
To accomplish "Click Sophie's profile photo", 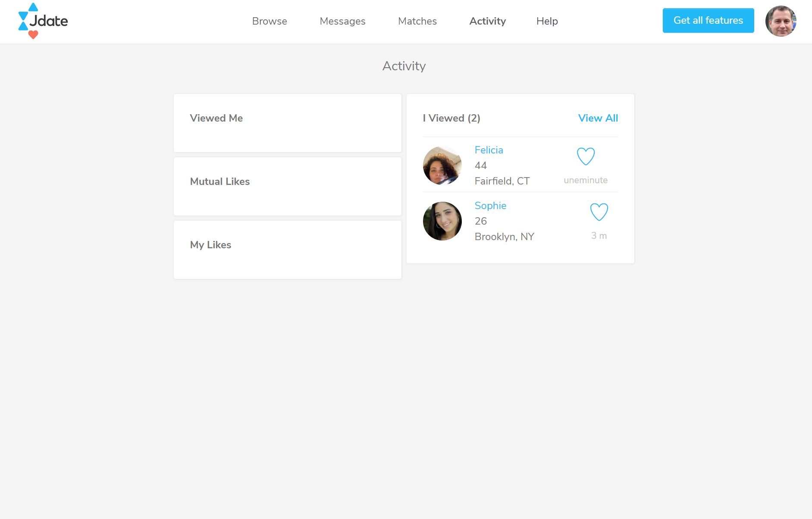I will 442,221.
